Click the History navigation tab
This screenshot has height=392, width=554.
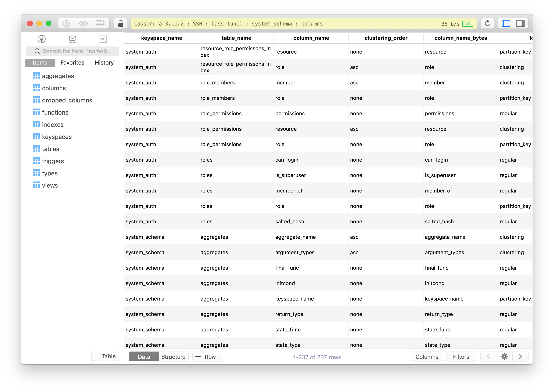105,62
